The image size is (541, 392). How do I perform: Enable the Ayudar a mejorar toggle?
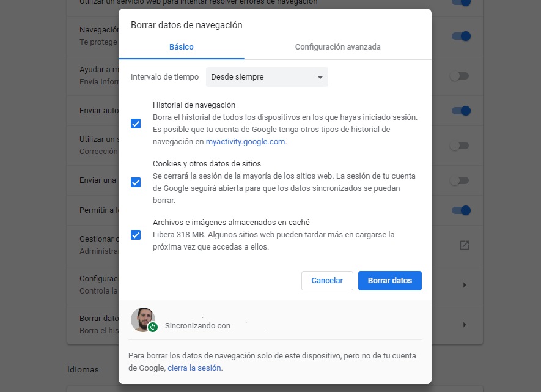[460, 76]
